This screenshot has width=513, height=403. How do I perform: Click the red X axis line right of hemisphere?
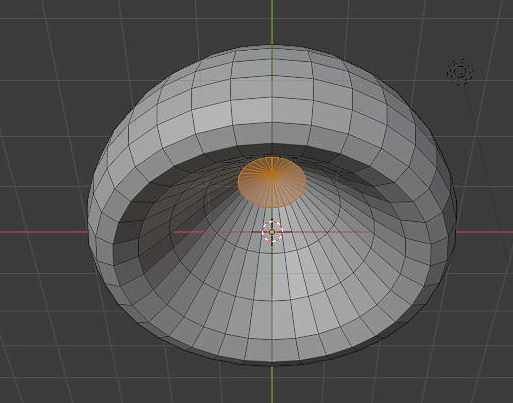tap(484, 232)
